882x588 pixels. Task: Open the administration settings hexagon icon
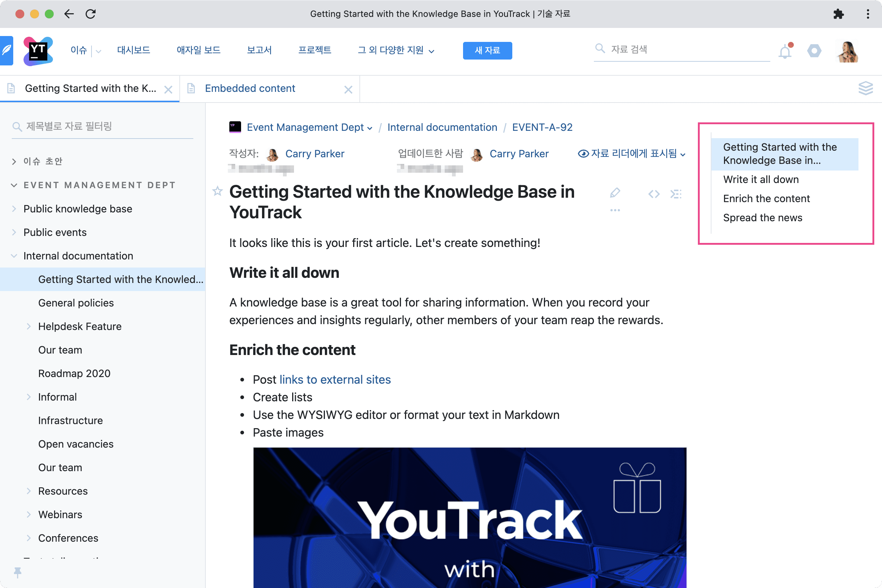coord(814,51)
